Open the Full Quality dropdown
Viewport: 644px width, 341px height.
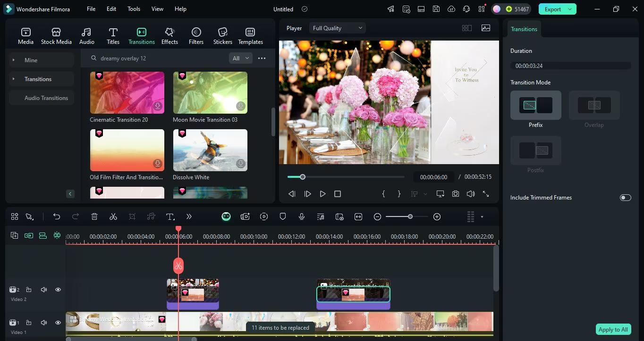point(338,28)
